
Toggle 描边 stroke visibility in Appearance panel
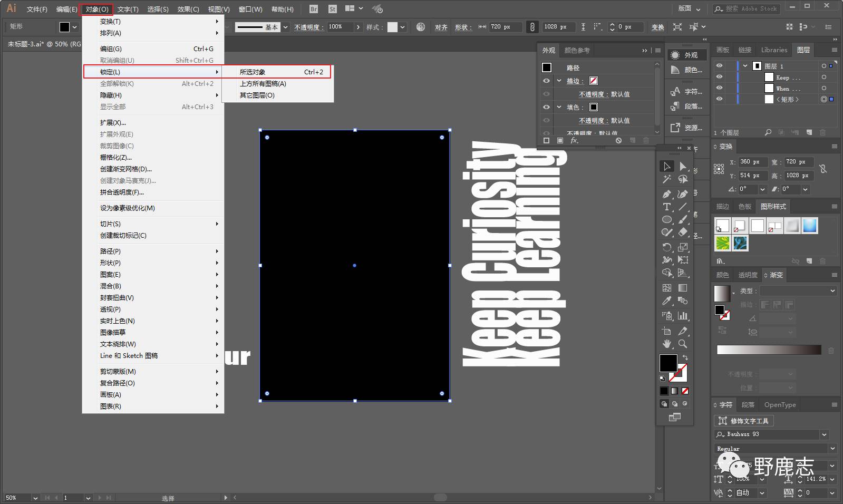pyautogui.click(x=546, y=81)
